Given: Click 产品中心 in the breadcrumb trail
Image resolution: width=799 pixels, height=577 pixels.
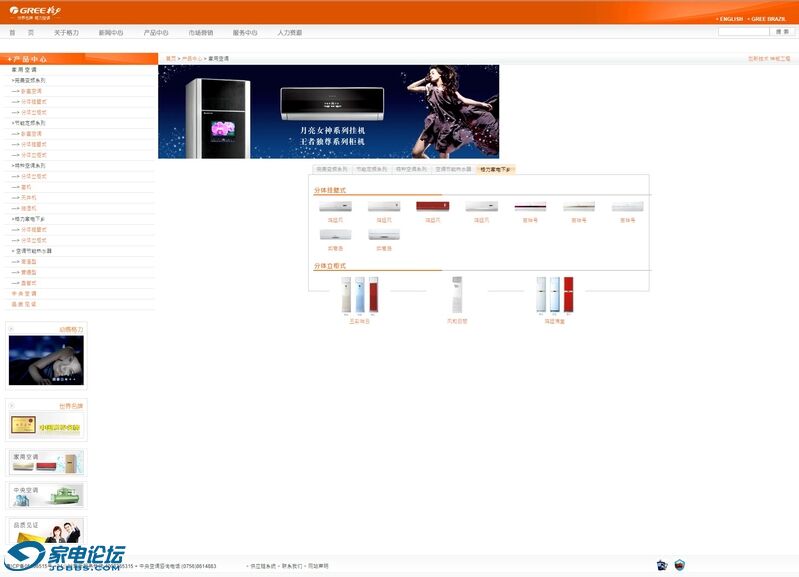Looking at the screenshot, I should [x=192, y=59].
